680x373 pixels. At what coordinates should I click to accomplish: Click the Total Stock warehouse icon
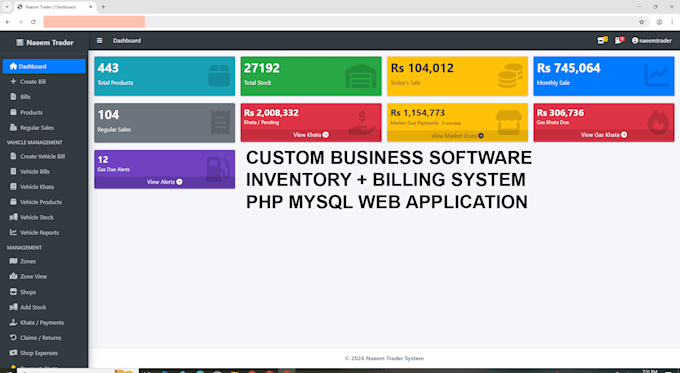point(361,76)
